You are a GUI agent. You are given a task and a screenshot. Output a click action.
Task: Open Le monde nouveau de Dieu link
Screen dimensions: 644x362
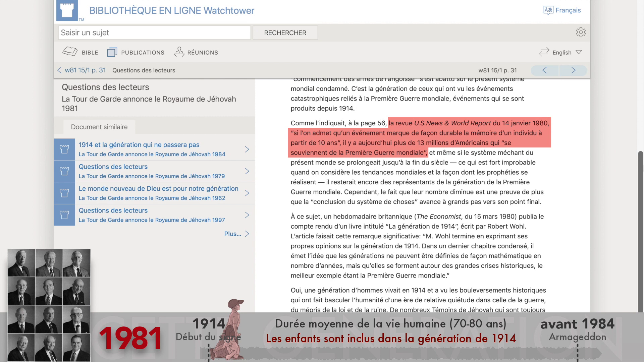pos(158,189)
